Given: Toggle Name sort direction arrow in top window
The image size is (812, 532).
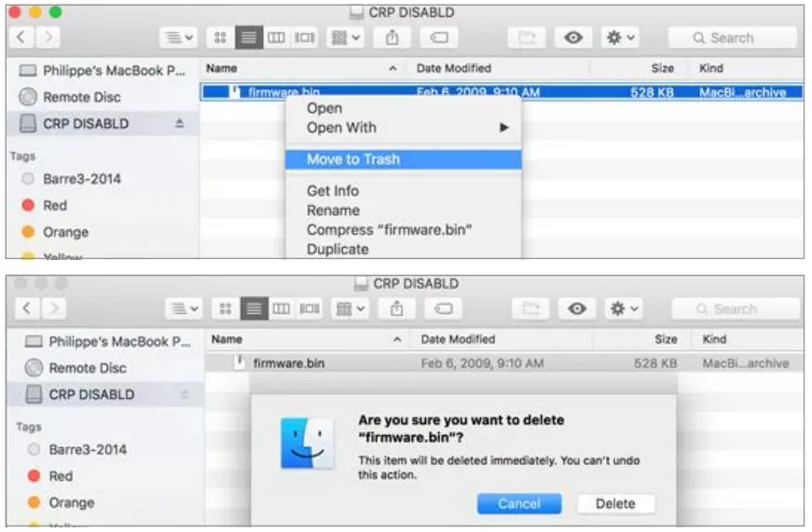Looking at the screenshot, I should tap(393, 68).
